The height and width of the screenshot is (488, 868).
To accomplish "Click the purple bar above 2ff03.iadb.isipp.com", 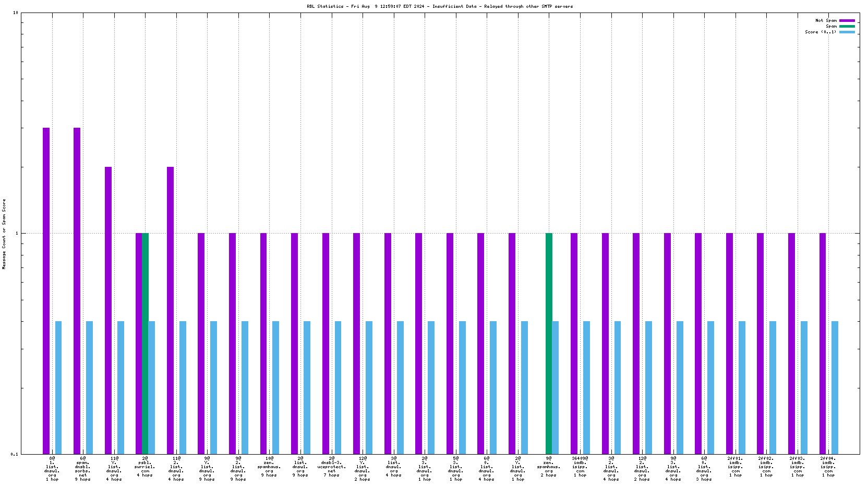I will (x=791, y=343).
